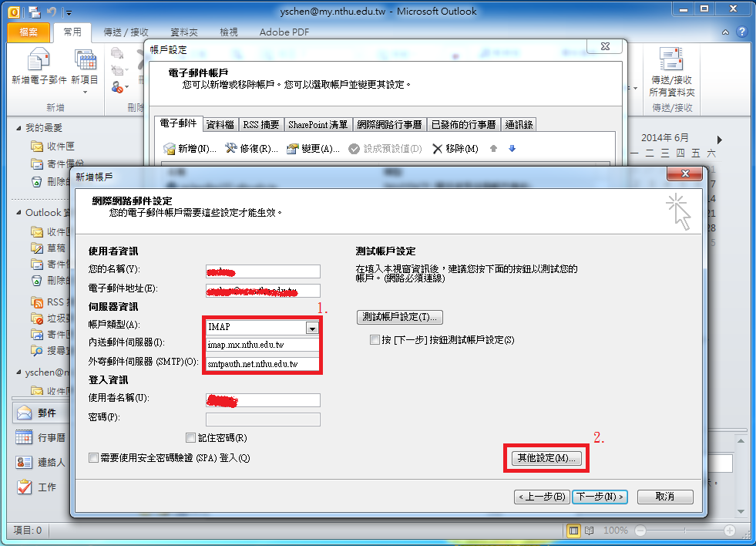Open the File (檔案) ribbon tab
Image resolution: width=756 pixels, height=546 pixels.
pyautogui.click(x=29, y=32)
